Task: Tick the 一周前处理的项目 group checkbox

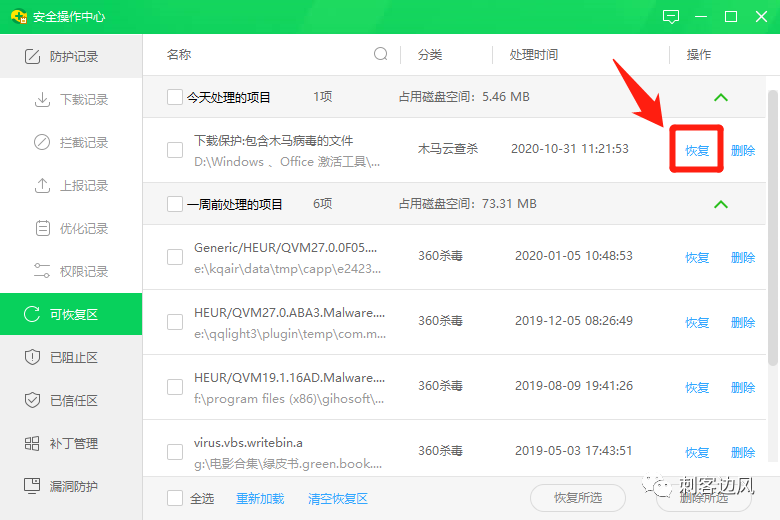Action: [x=175, y=204]
